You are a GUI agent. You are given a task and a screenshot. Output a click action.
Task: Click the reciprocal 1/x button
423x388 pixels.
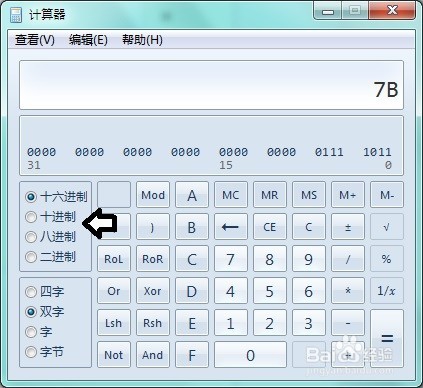387,291
